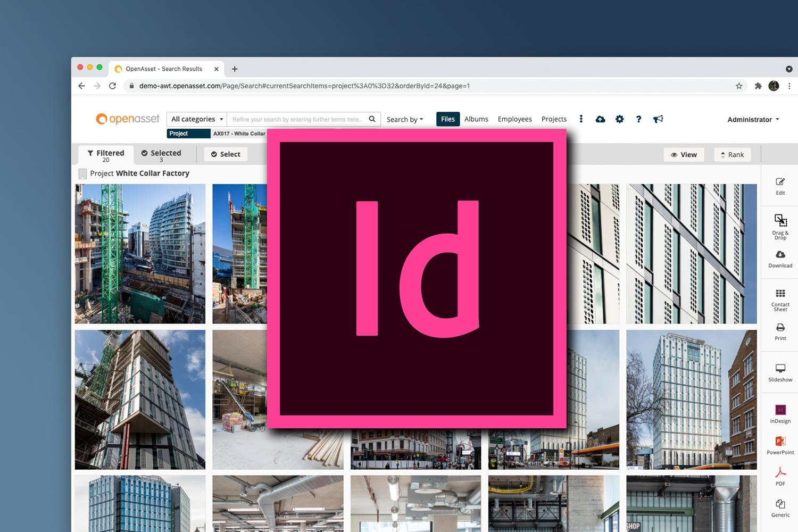Open the tall tower by brick building thumbnail
The height and width of the screenshot is (532, 798).
click(691, 400)
